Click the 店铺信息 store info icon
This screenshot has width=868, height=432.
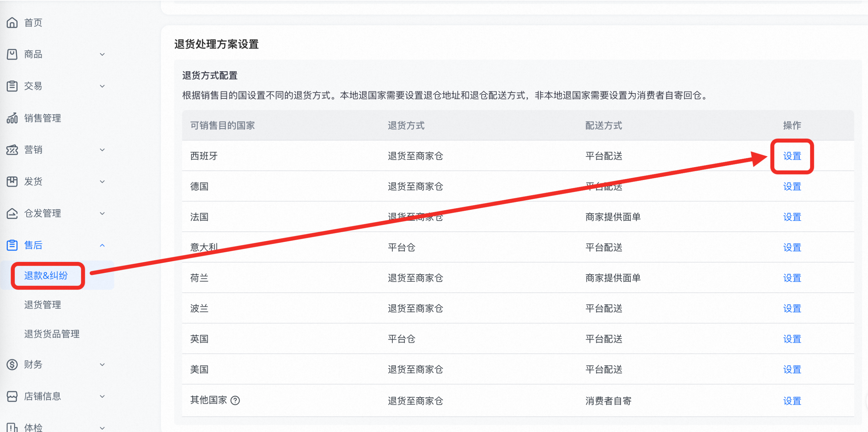tap(12, 396)
